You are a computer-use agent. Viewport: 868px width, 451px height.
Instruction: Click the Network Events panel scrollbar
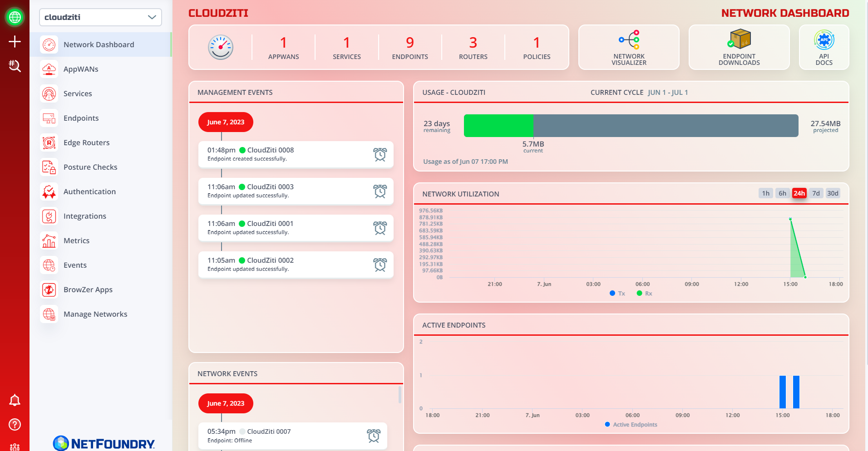click(x=400, y=395)
